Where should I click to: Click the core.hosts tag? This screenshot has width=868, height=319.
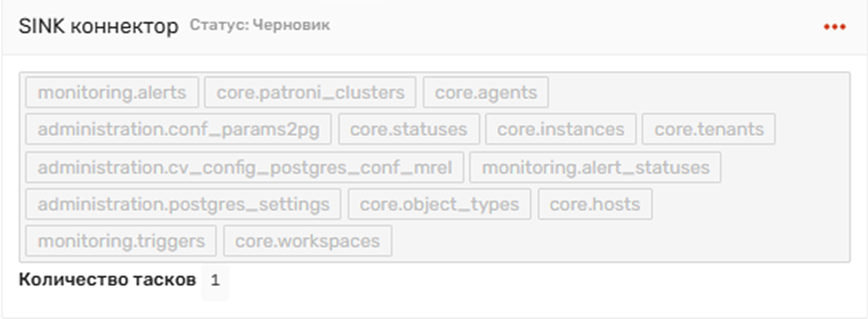(594, 204)
